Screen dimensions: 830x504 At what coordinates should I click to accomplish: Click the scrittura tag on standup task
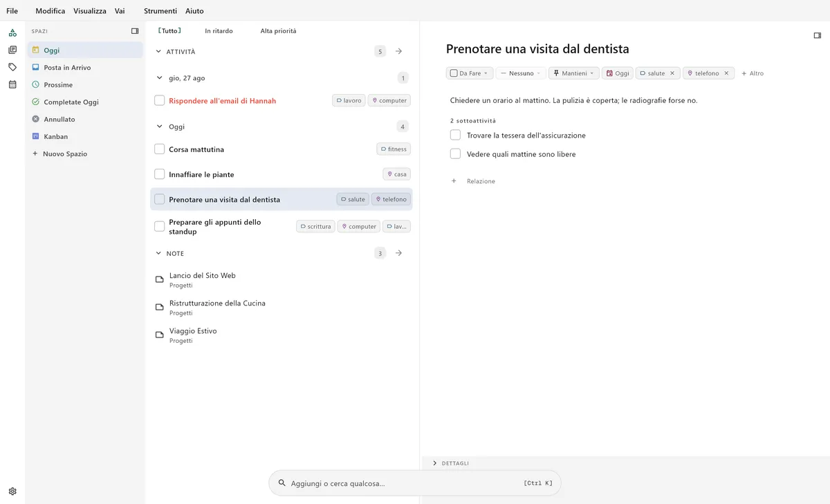pos(315,226)
